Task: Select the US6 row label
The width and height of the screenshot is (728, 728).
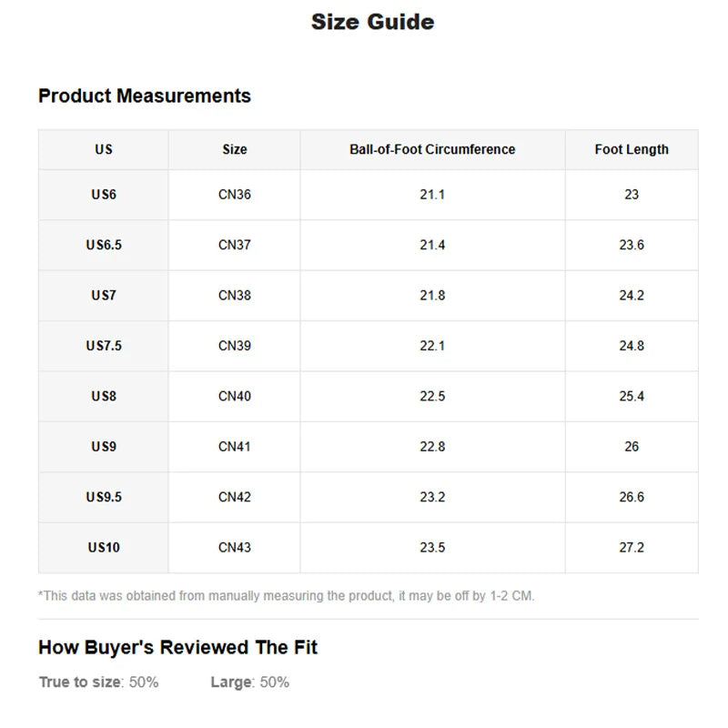Action: click(104, 195)
